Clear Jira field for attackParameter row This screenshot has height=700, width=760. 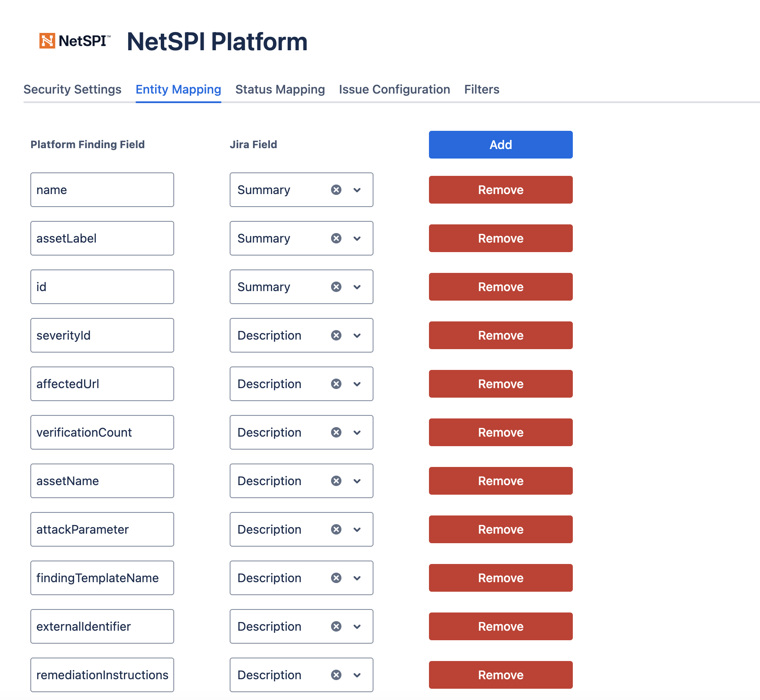(x=336, y=529)
